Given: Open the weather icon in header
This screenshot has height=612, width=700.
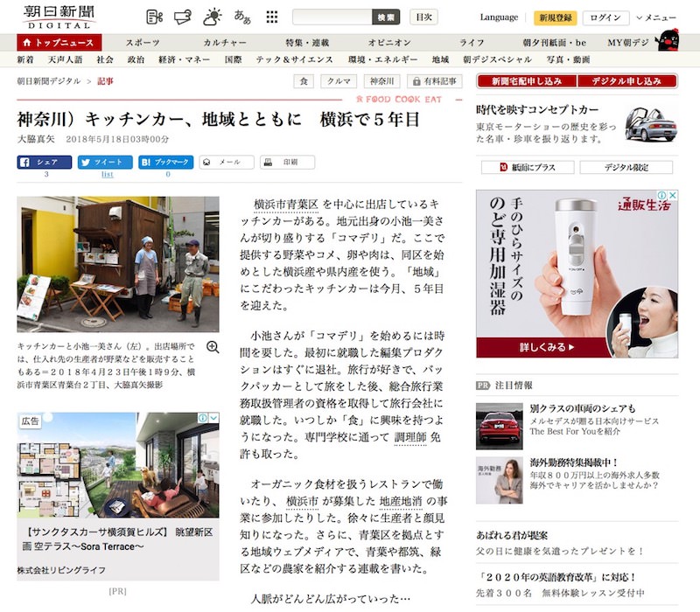Looking at the screenshot, I should click(x=213, y=17).
